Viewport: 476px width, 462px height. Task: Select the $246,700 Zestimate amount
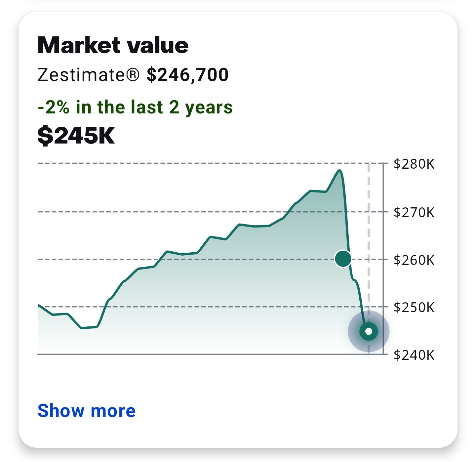tap(187, 75)
